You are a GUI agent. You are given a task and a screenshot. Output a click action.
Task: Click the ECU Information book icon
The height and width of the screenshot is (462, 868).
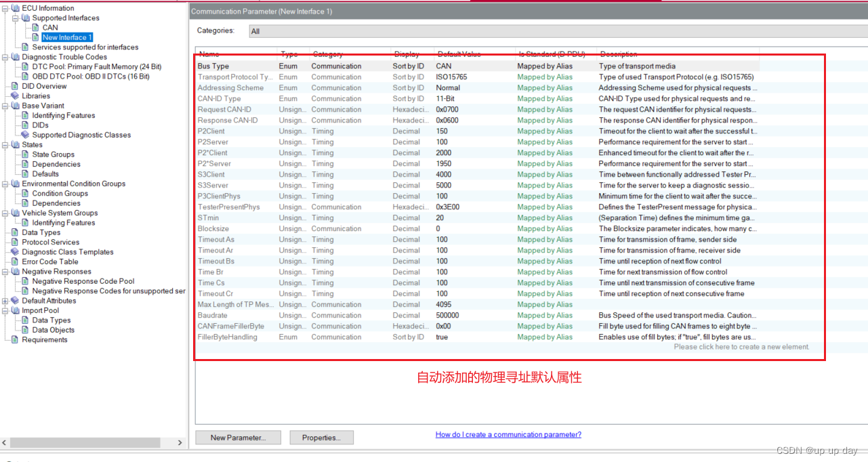click(16, 7)
